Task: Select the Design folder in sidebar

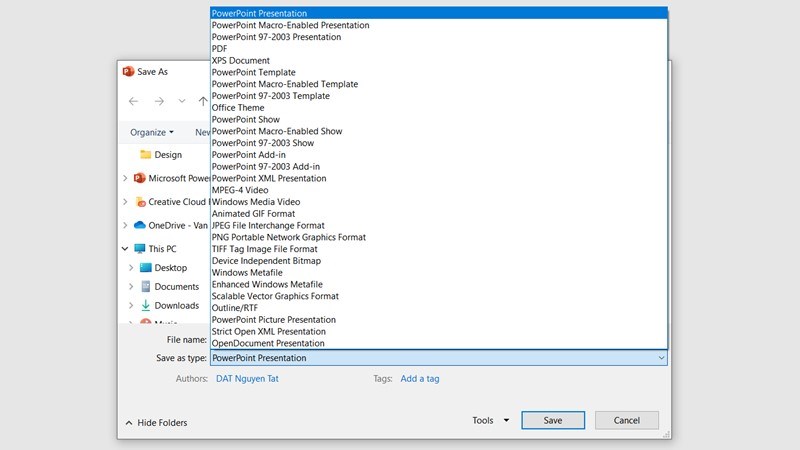Action: tap(167, 155)
